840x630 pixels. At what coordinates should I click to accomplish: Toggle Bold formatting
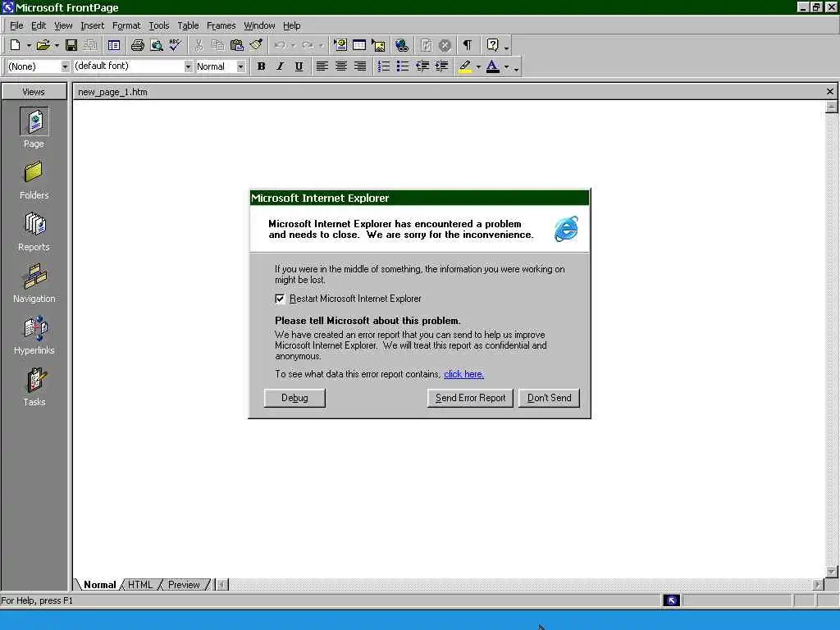(x=261, y=66)
